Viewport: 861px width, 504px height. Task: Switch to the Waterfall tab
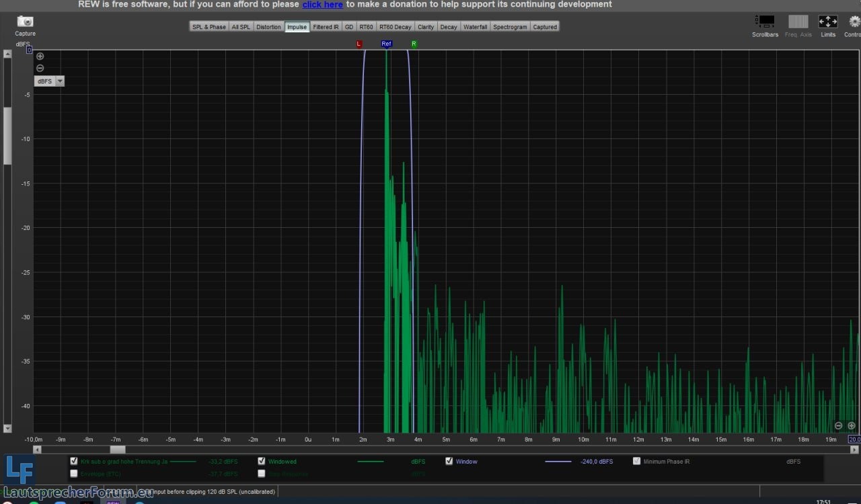click(475, 27)
